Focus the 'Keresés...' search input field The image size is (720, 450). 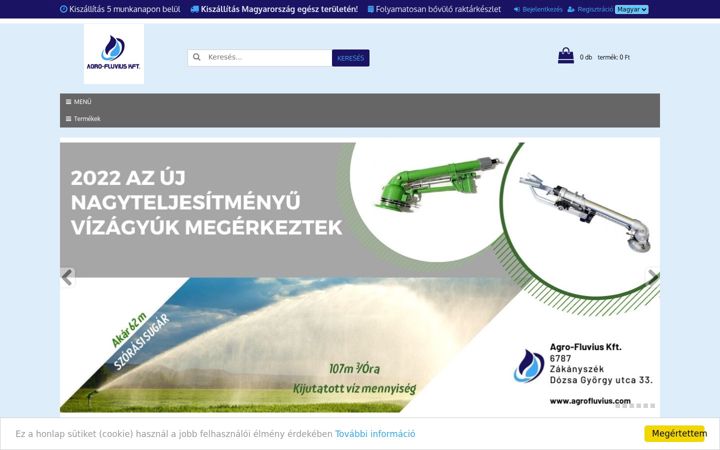tap(267, 57)
